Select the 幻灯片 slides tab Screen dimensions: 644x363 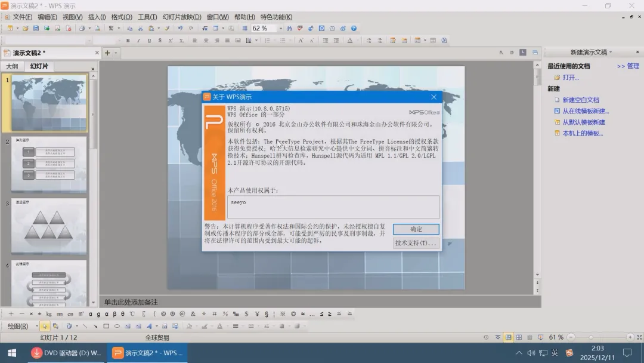tap(39, 66)
